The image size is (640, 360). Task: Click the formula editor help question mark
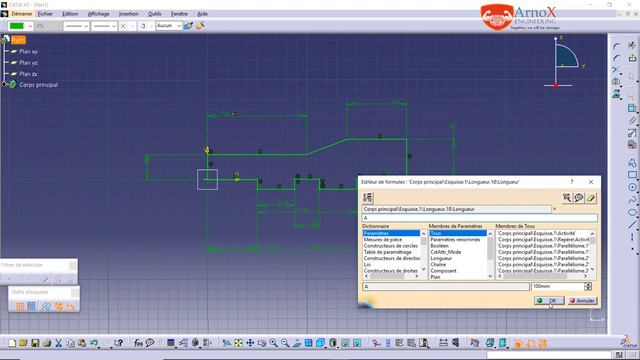[572, 182]
